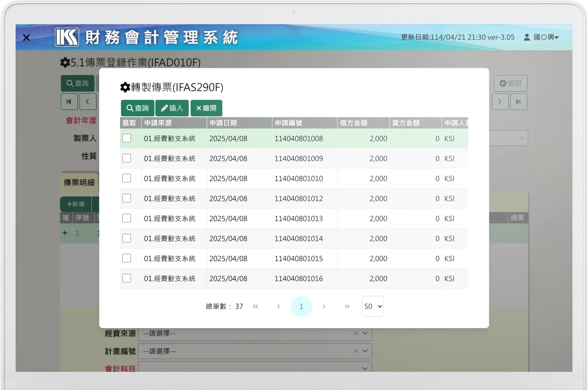Click the 01.經費動支系統 cell in row 114040801008
The height and width of the screenshot is (390, 588).
174,138
